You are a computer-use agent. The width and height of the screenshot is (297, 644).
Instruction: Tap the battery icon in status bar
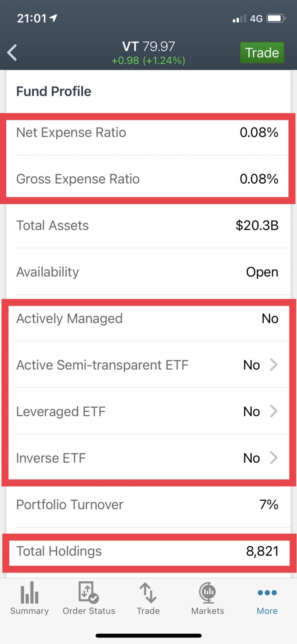275,19
